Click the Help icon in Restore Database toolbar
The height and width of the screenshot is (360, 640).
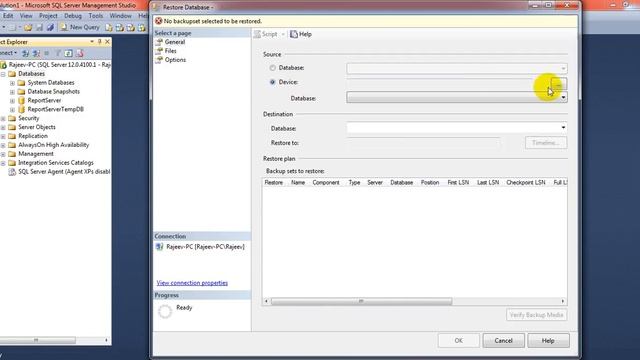tap(294, 34)
